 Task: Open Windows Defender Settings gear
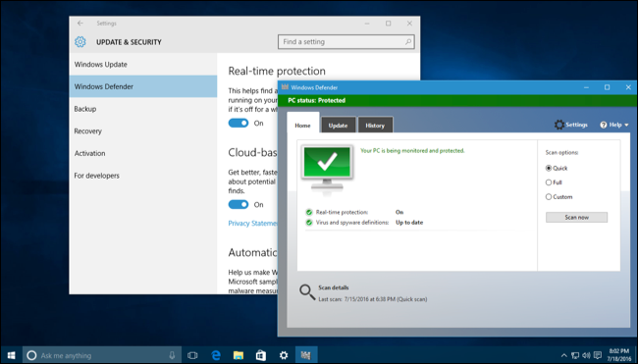pyautogui.click(x=559, y=125)
